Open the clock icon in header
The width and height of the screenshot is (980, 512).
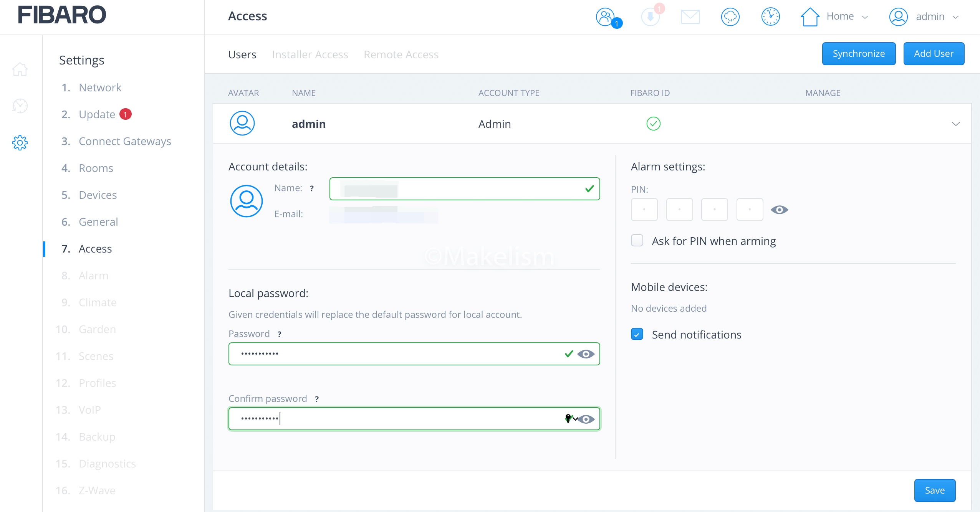tap(770, 17)
